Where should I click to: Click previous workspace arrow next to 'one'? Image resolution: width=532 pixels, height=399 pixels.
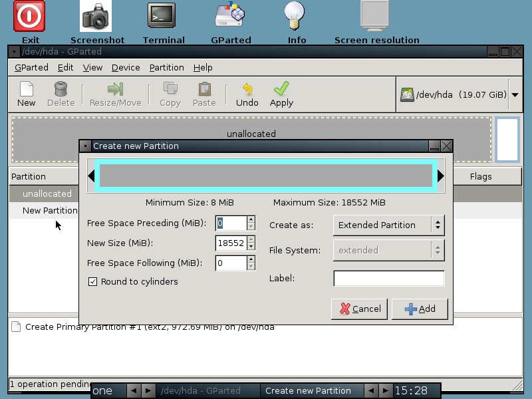coord(134,390)
